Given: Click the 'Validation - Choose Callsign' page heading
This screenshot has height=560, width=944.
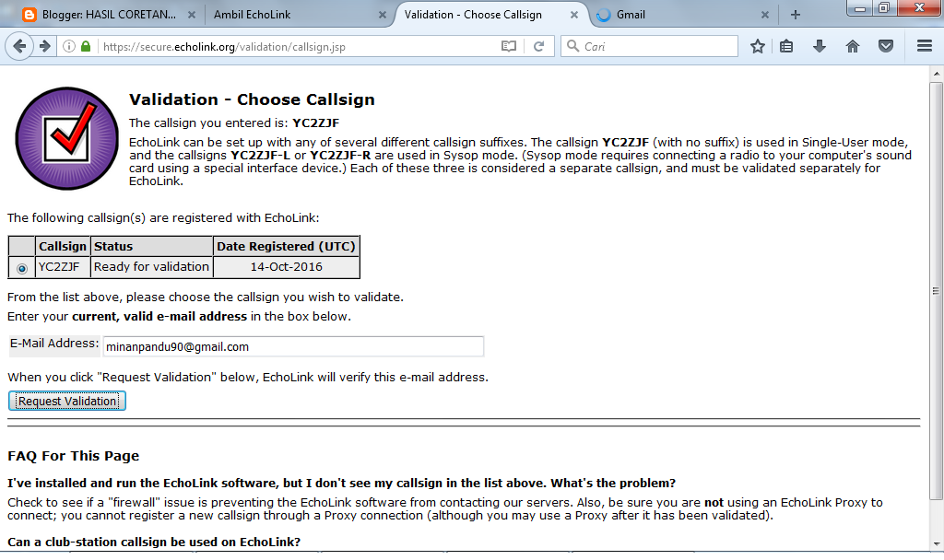Looking at the screenshot, I should pyautogui.click(x=252, y=99).
